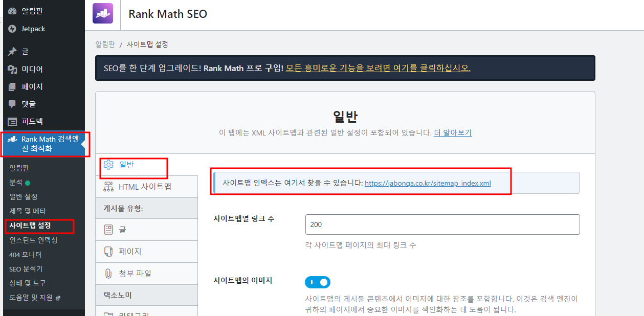Click the 택소노미 section heading
This screenshot has height=316, width=644.
pyautogui.click(x=118, y=296)
